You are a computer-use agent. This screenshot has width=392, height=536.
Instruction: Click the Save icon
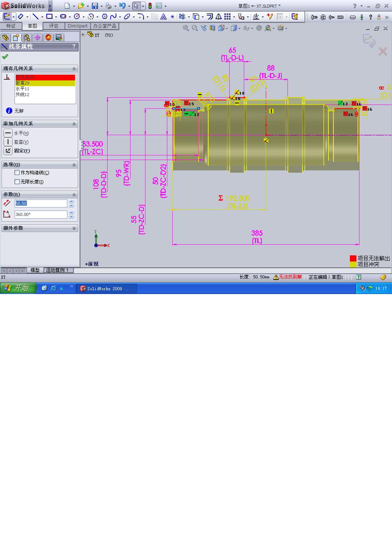pyautogui.click(x=95, y=6)
